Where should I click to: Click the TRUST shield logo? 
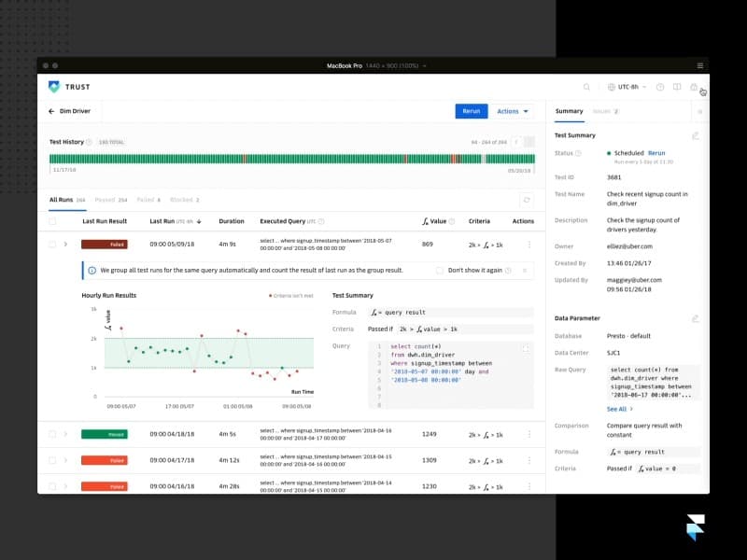click(54, 87)
